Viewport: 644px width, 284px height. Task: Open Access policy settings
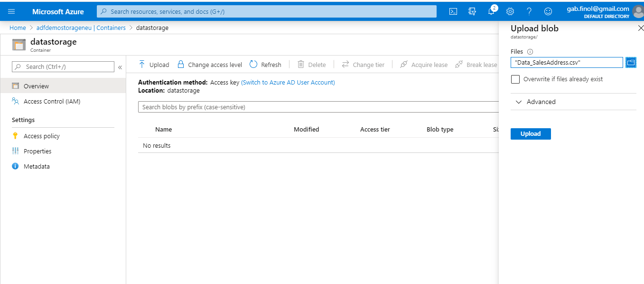coord(42,136)
